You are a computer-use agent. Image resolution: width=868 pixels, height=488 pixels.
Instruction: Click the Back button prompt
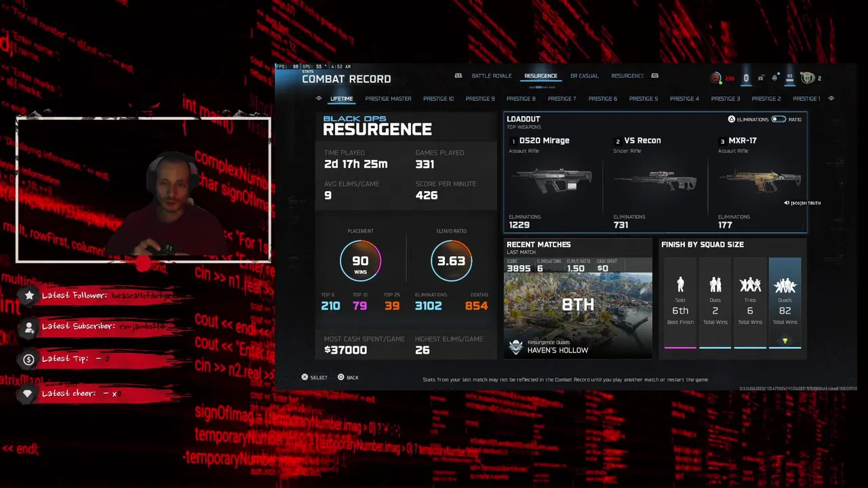(348, 378)
